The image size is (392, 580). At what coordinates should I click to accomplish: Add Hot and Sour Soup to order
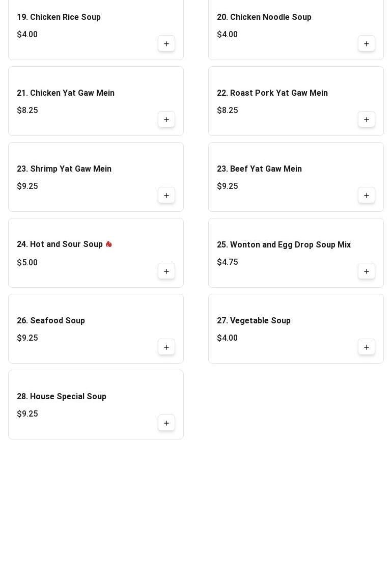point(166,271)
